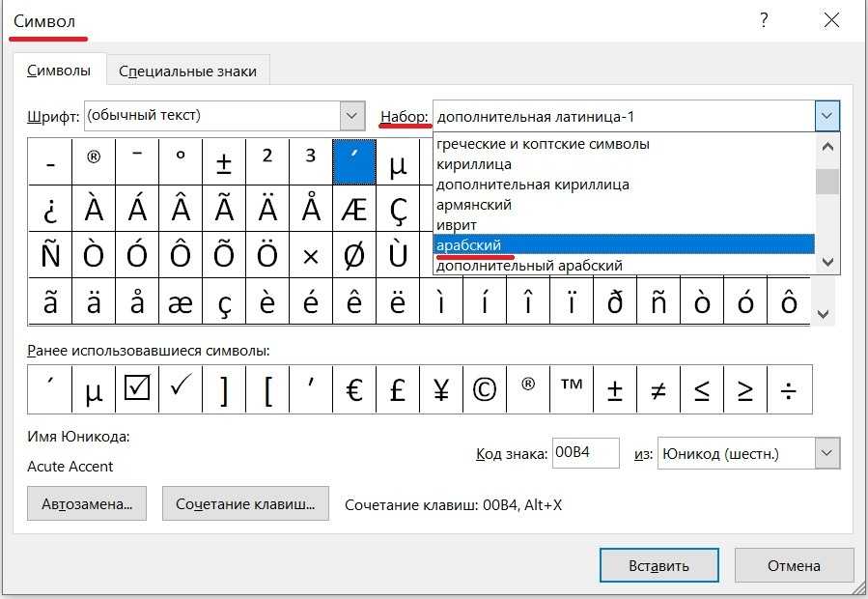Screen dimensions: 868x599
Task: Choose арабский in the subset list
Action: [623, 244]
